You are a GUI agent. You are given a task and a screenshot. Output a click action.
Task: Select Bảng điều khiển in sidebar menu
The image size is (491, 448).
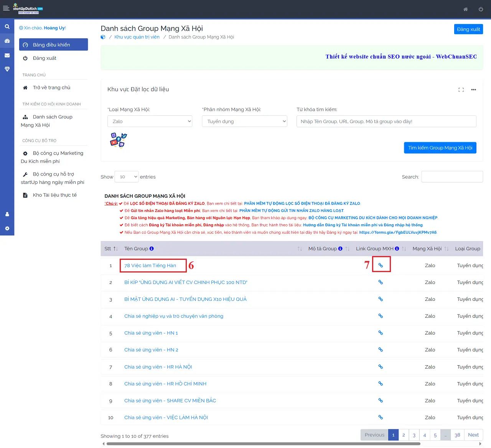(53, 45)
